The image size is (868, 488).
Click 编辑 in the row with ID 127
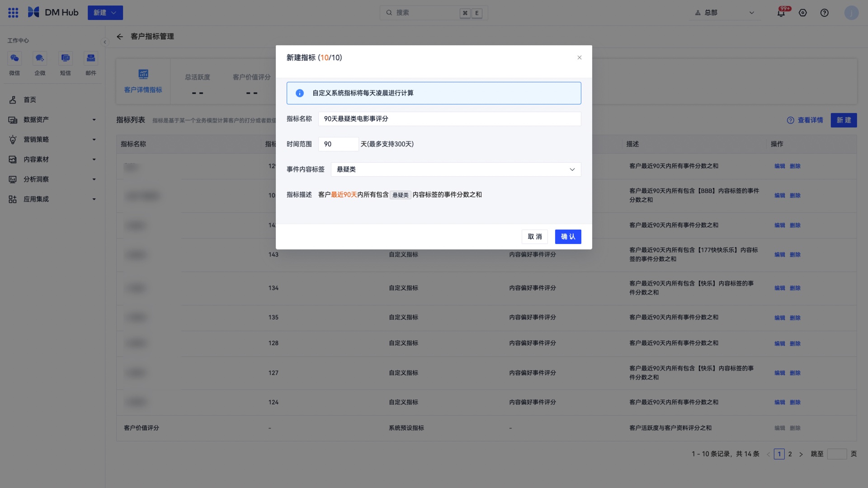pos(779,373)
